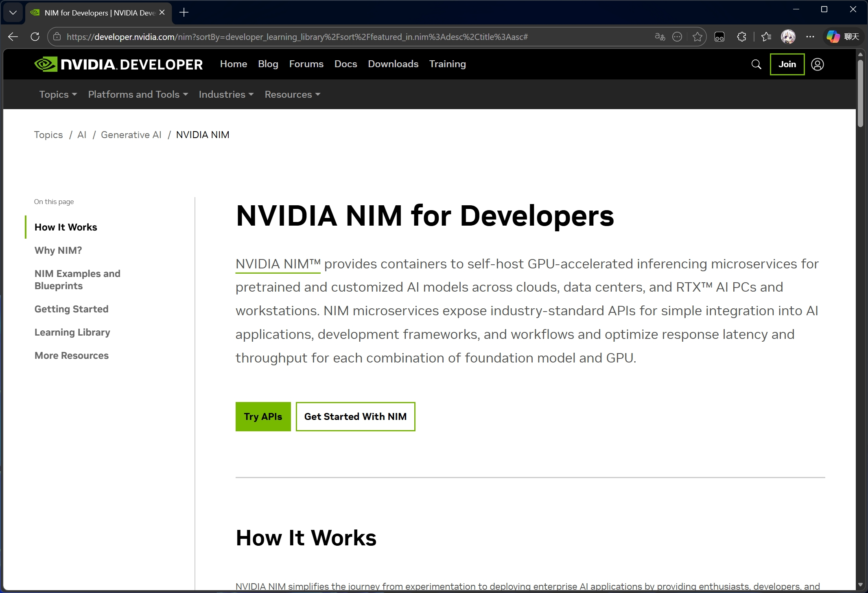
Task: Click the browser address bar URL
Action: (297, 37)
